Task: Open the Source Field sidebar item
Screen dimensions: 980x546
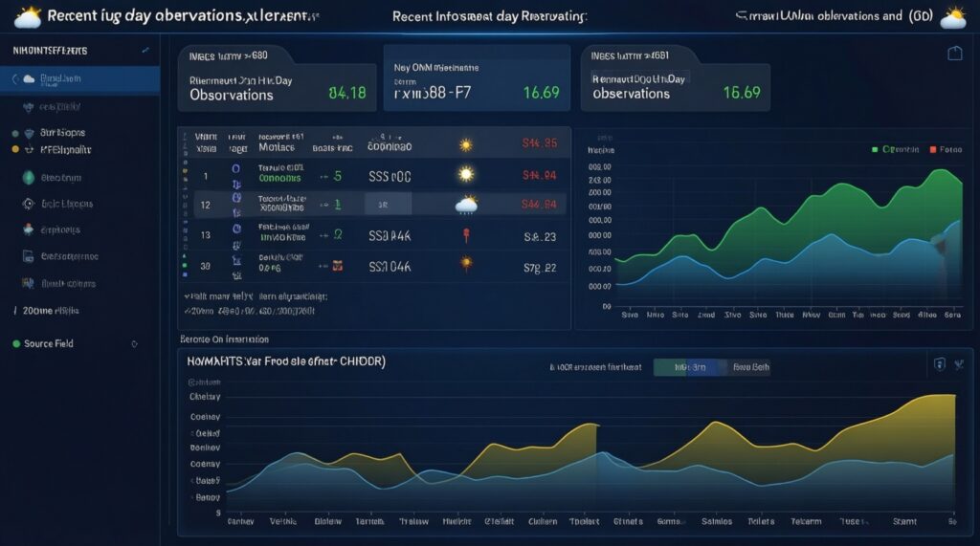Action: [48, 343]
